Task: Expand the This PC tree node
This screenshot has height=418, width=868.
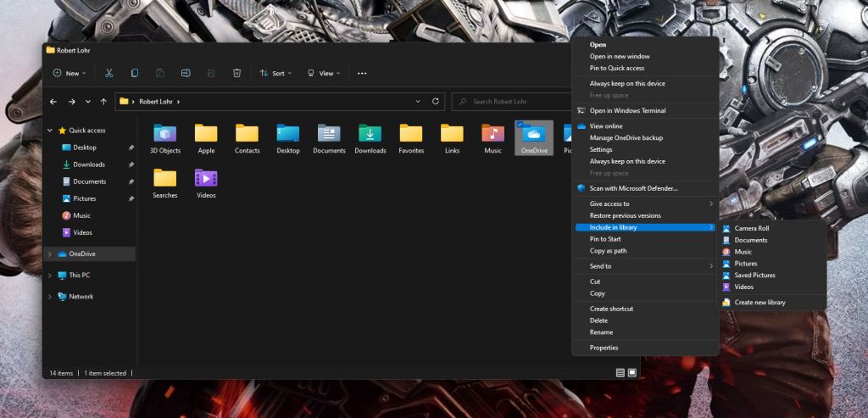Action: (50, 276)
